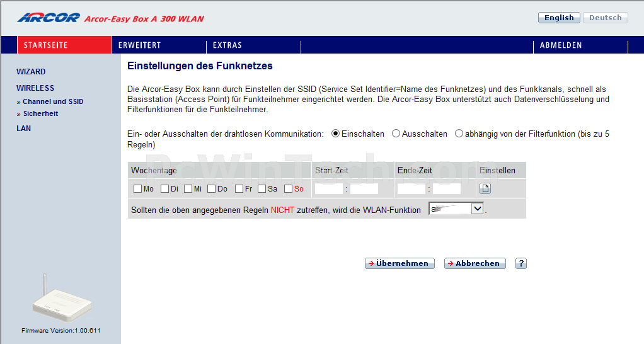Viewport: 644px width, 344px height.
Task: Open Sicherheit submenu
Action: [41, 113]
